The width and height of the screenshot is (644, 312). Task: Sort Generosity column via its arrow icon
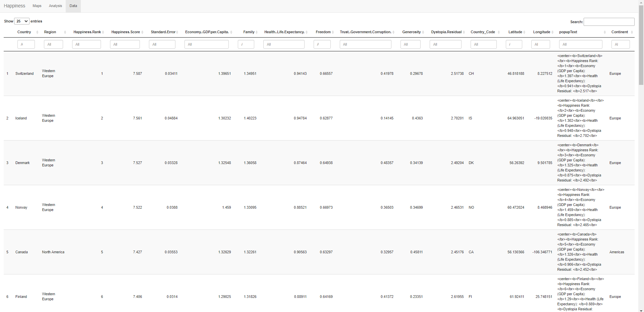(423, 32)
